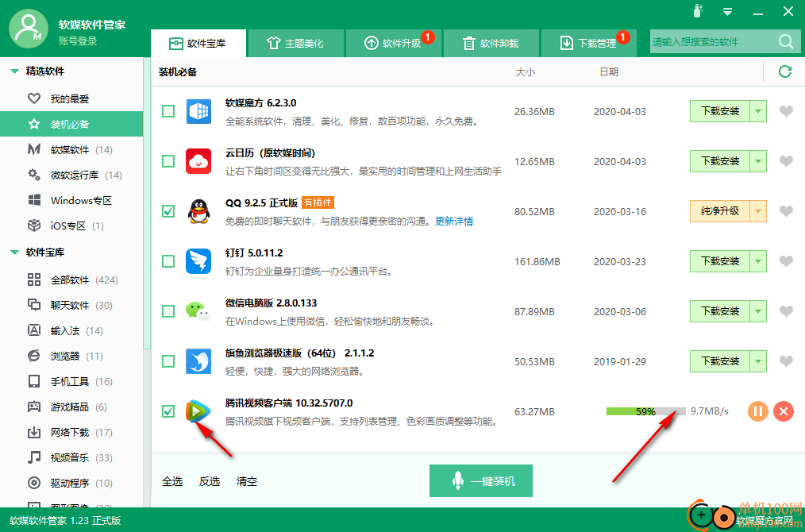Check the 软媒魔方 checkbox
805x532 pixels.
coord(168,111)
